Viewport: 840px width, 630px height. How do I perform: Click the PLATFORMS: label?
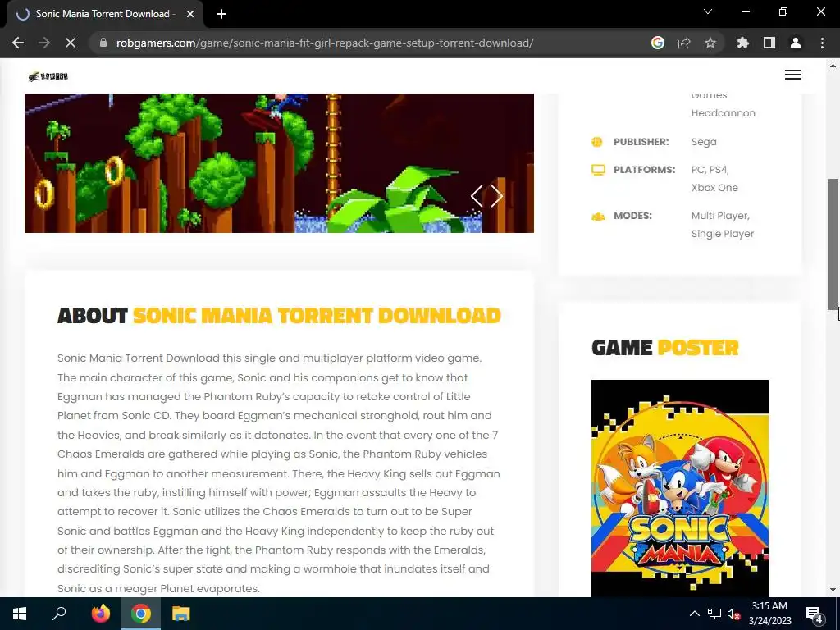click(645, 170)
